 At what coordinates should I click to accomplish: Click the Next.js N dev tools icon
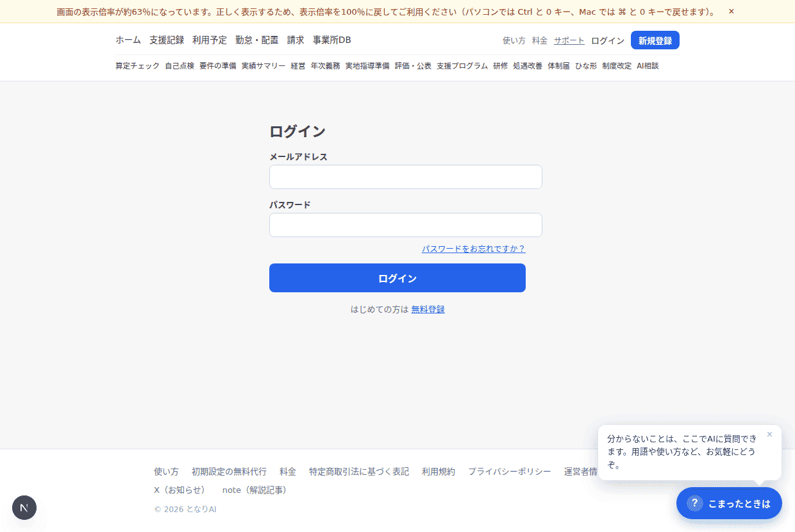pyautogui.click(x=24, y=508)
